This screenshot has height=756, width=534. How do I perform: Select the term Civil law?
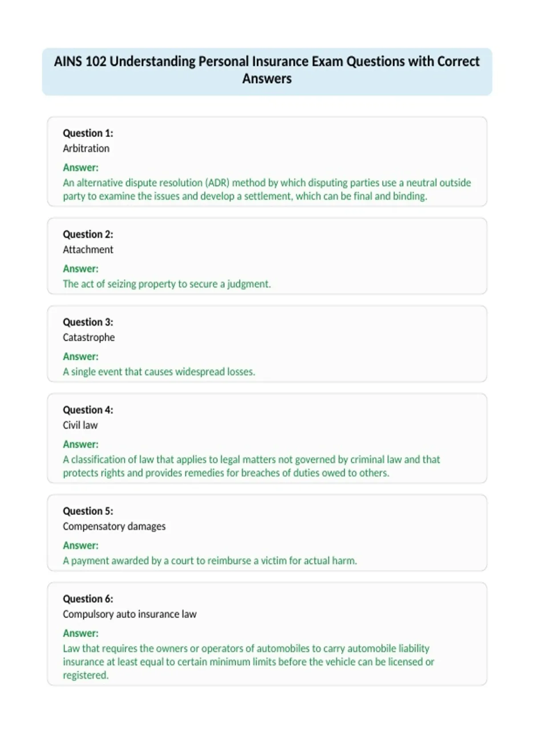point(80,425)
